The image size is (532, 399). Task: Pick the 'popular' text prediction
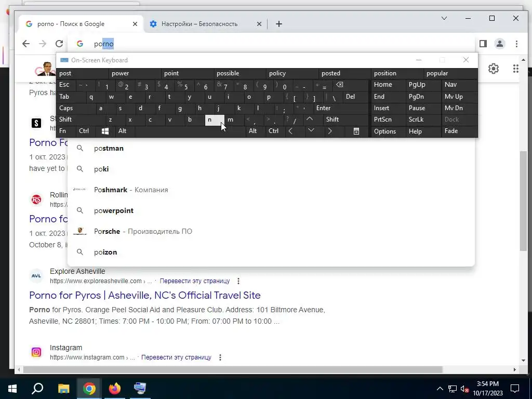click(450, 73)
